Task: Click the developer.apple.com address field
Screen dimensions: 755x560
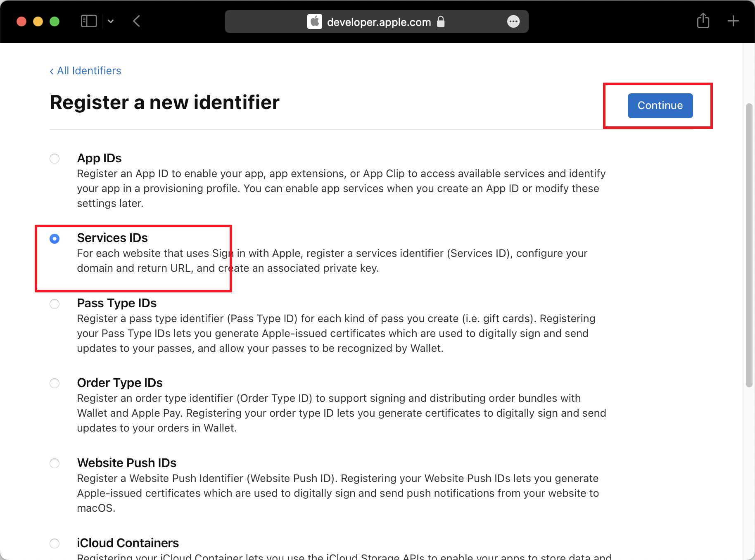Action: coord(376,21)
